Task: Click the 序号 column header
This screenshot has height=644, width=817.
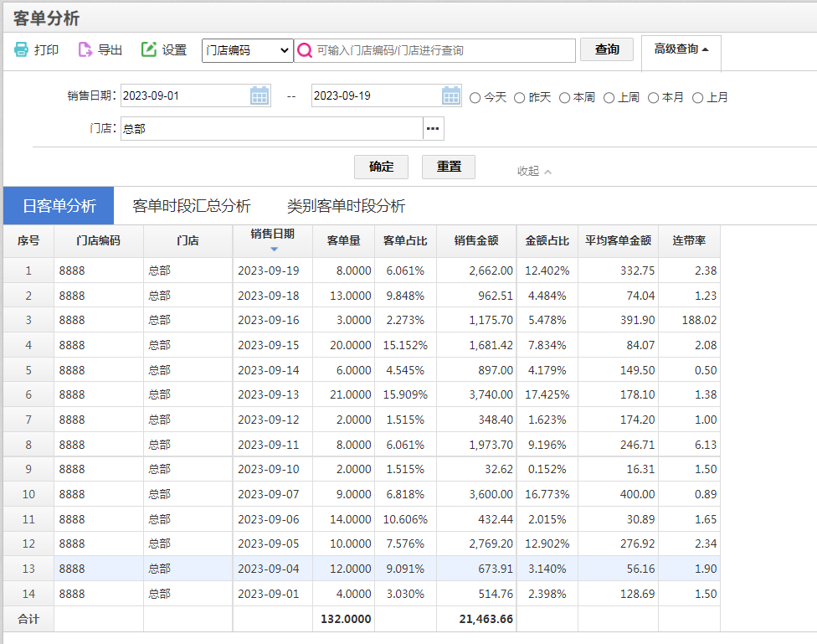Action: pos(28,241)
